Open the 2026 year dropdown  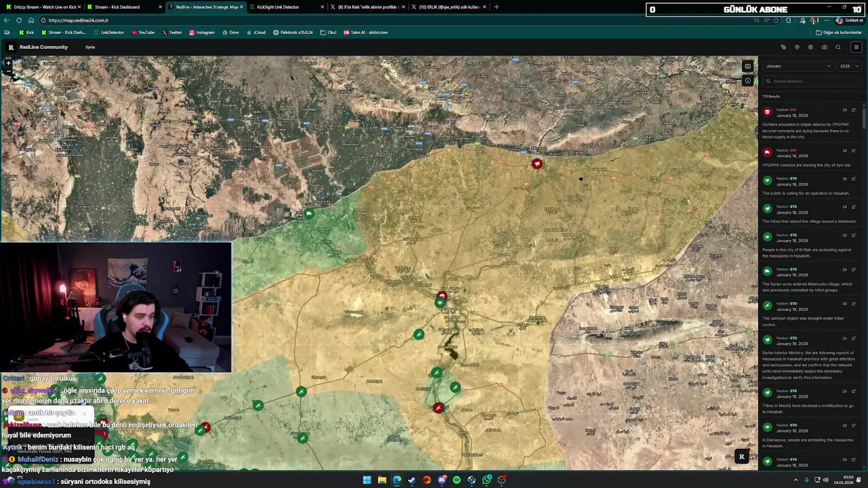[x=849, y=66]
